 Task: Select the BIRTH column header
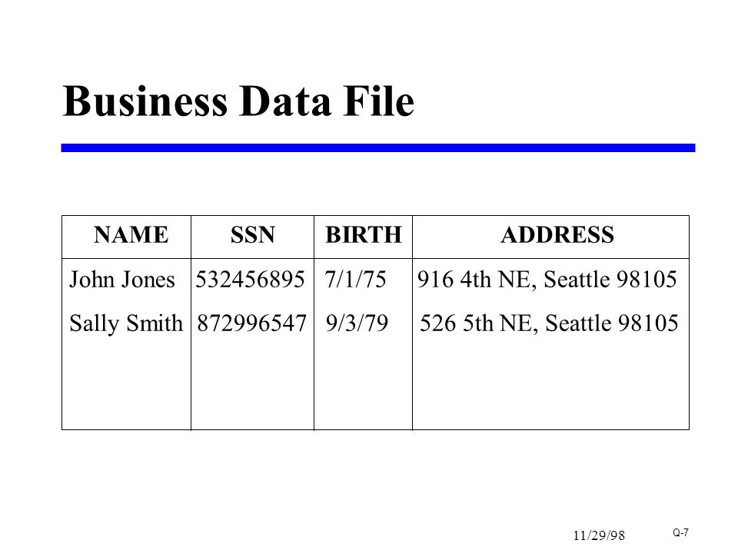(x=364, y=234)
